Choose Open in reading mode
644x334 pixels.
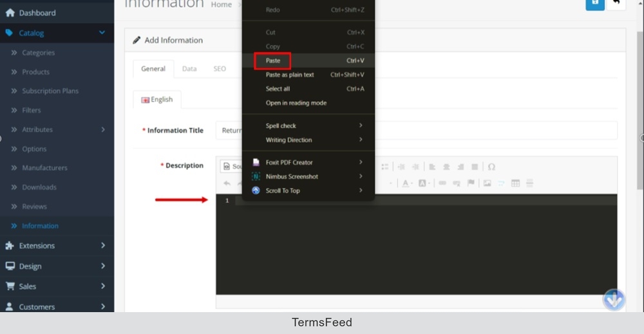308,103
